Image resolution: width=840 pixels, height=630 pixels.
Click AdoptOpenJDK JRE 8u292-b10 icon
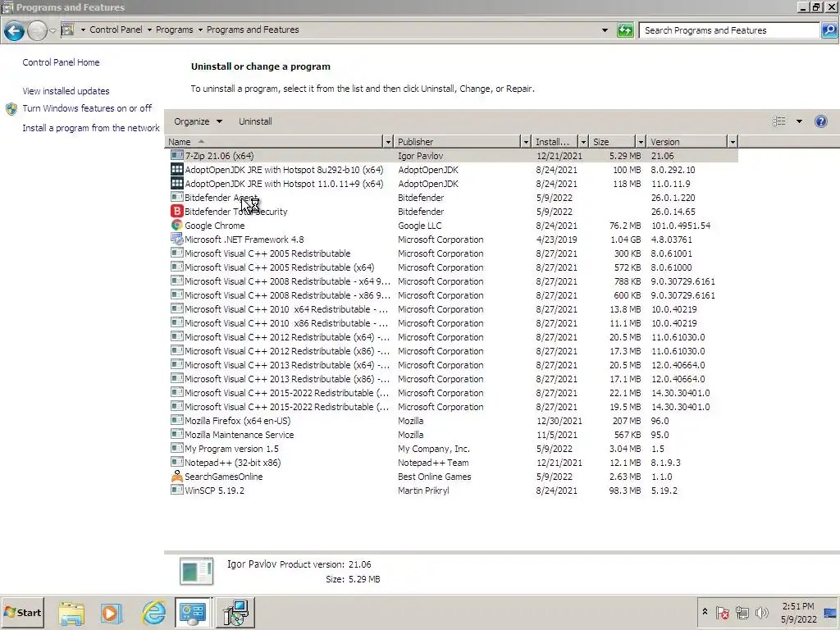click(x=177, y=169)
